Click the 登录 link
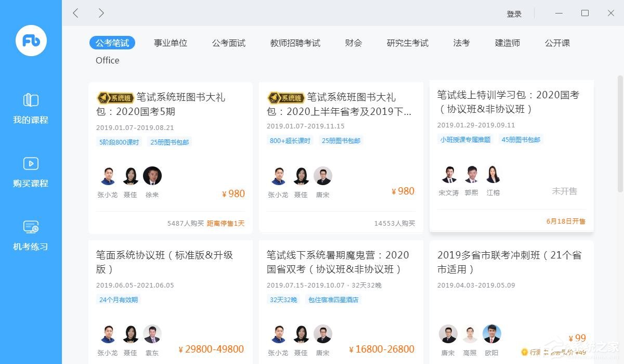This screenshot has height=364, width=624. [514, 14]
